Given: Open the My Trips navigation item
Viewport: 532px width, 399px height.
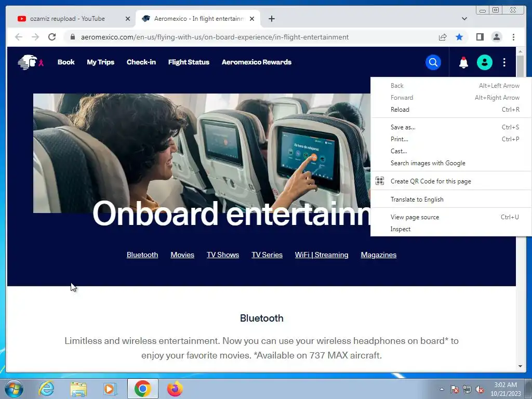Looking at the screenshot, I should (x=100, y=62).
